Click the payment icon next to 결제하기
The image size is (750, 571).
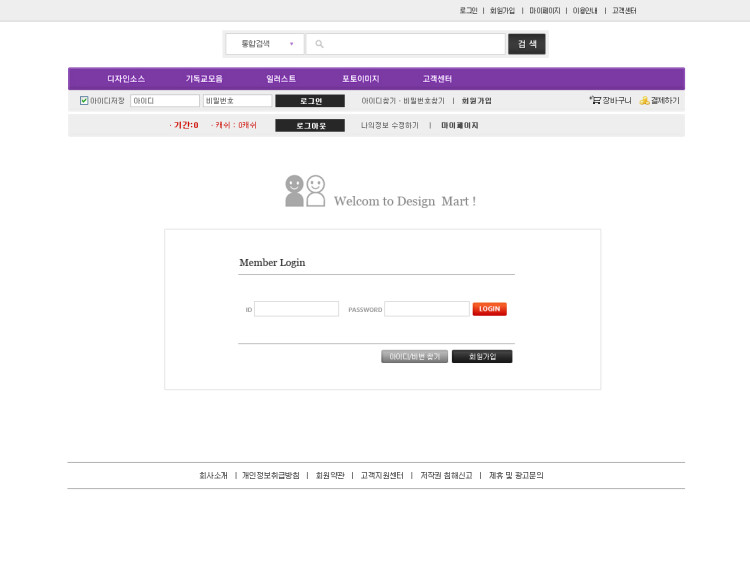pos(644,100)
